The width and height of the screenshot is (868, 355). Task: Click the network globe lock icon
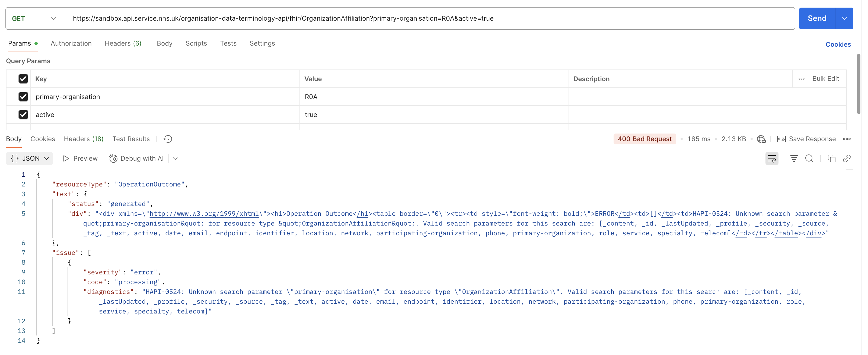761,139
